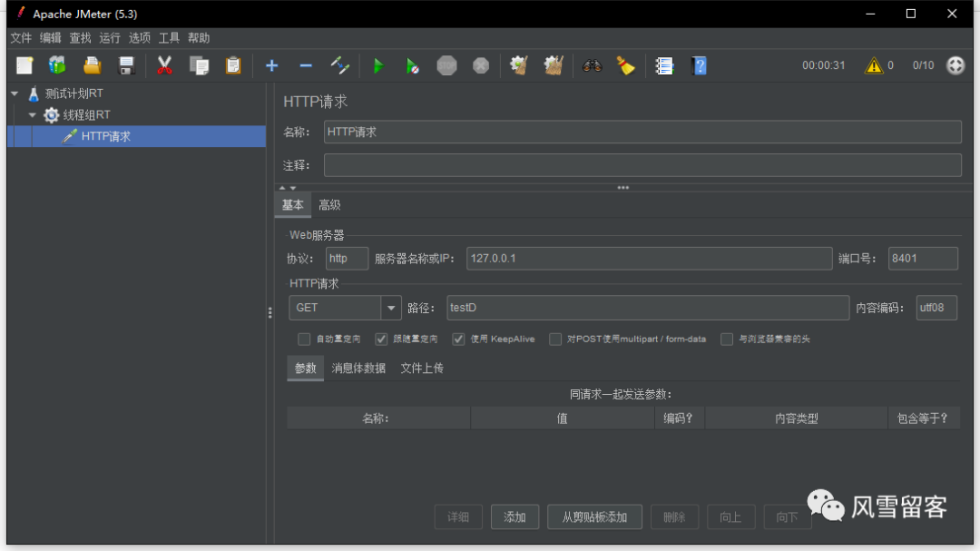Collapse all with the minus icon
Screen dimensions: 980x551
[306, 65]
